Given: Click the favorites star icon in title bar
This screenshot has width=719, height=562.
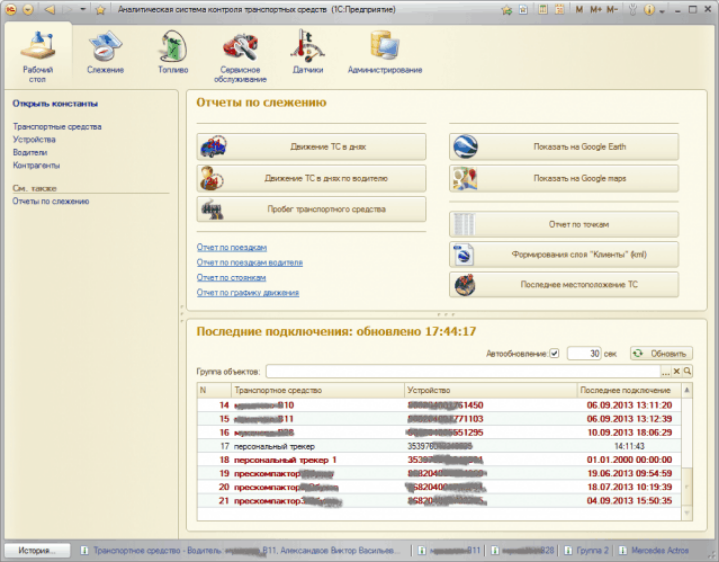Looking at the screenshot, I should 100,10.
